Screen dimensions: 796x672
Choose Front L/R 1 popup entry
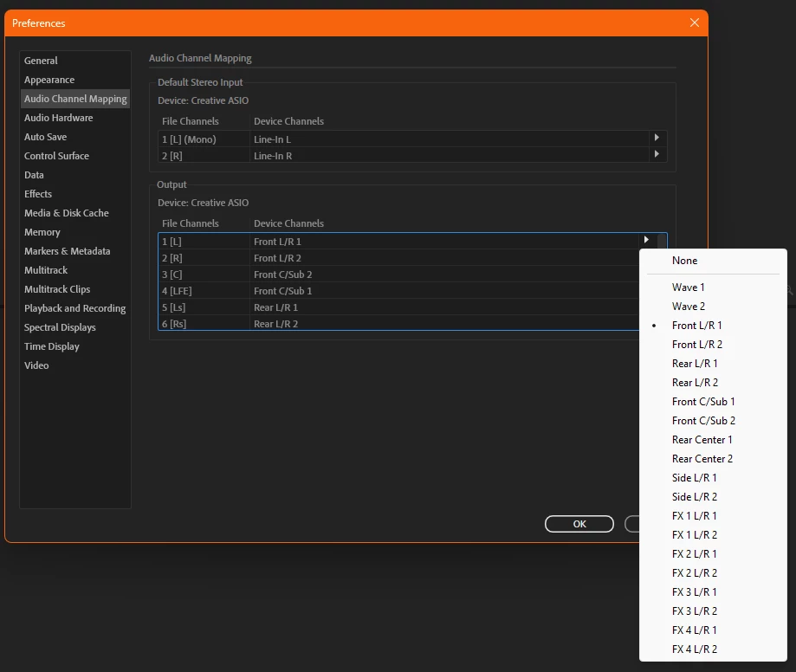(713, 326)
